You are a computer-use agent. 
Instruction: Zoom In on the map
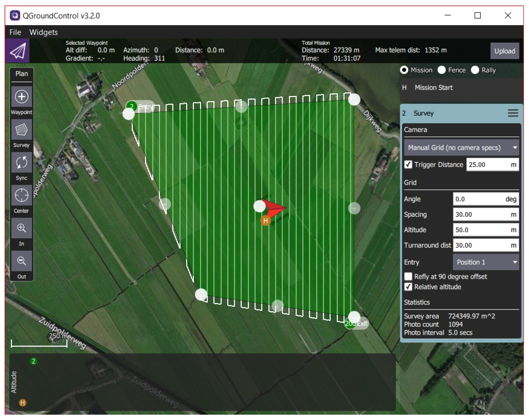[x=22, y=228]
